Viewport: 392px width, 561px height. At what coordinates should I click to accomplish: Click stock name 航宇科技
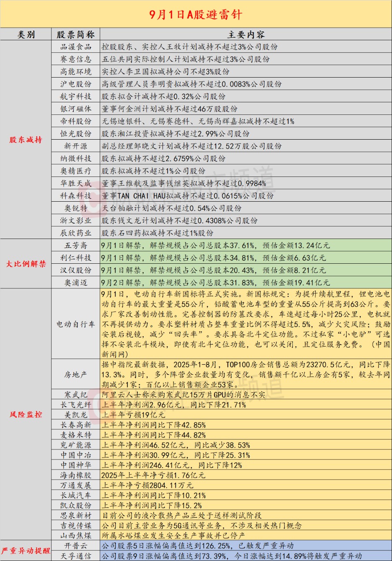76,96
